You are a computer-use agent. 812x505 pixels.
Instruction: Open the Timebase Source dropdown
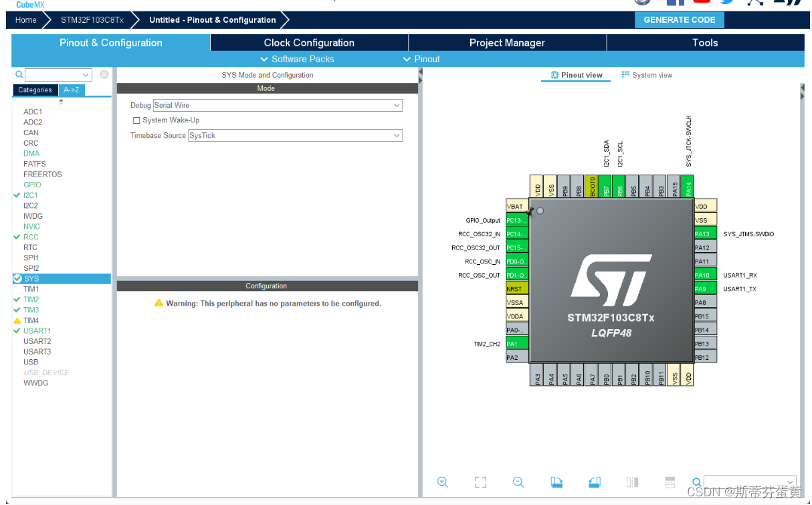pyautogui.click(x=296, y=135)
